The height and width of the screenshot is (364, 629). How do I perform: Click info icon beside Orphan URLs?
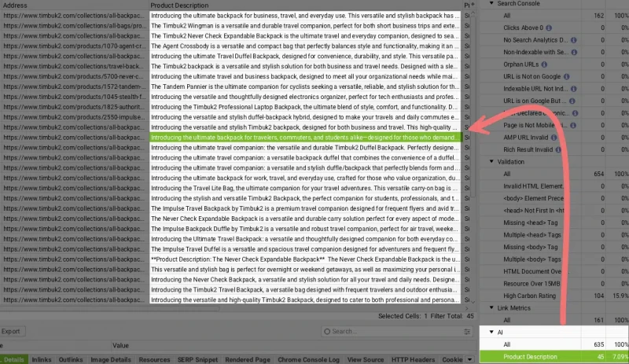544,64
